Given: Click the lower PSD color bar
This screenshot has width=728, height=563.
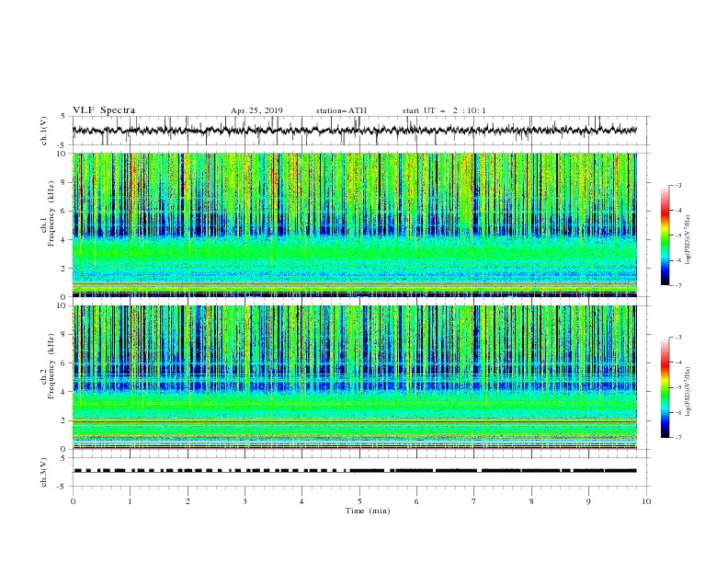Looking at the screenshot, I should pos(665,387).
